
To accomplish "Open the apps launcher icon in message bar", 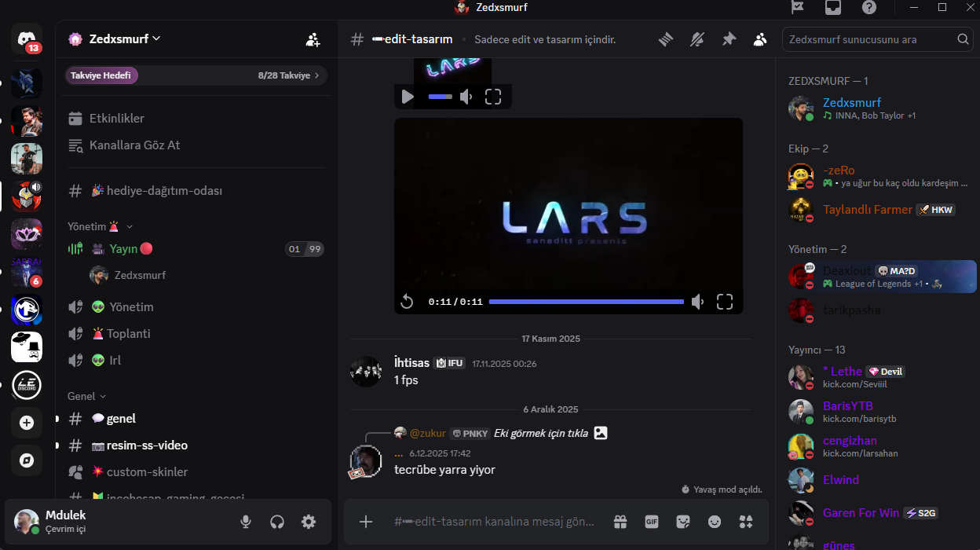I will (x=746, y=522).
